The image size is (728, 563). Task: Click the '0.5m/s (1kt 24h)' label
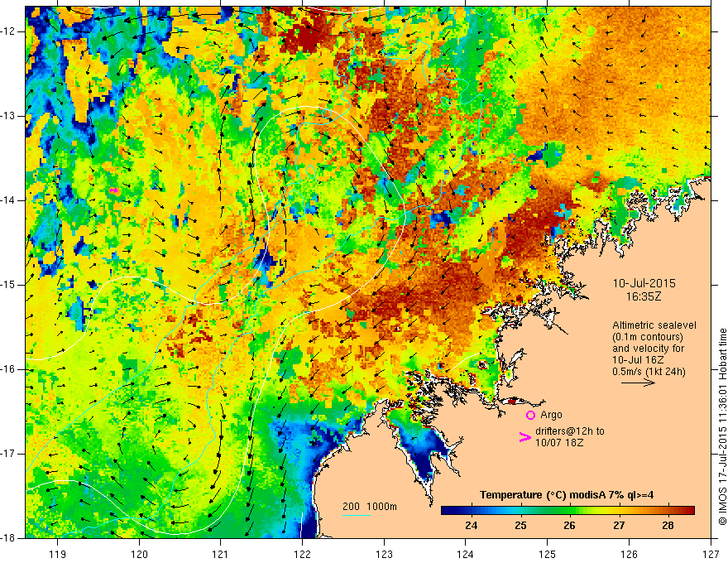(649, 372)
